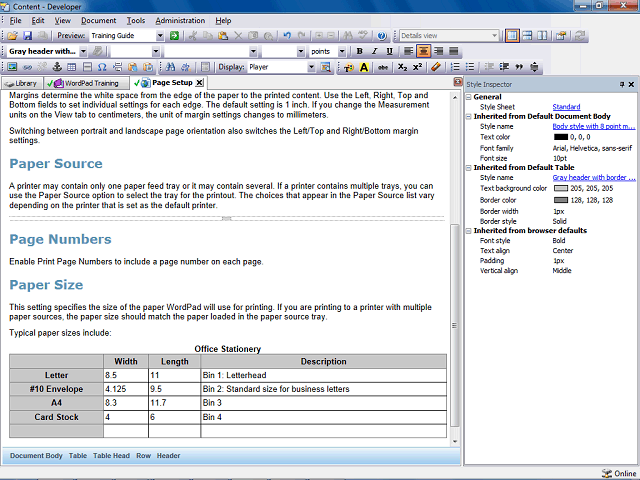The width and height of the screenshot is (640, 480).
Task: Open the Administration menu
Action: [180, 20]
